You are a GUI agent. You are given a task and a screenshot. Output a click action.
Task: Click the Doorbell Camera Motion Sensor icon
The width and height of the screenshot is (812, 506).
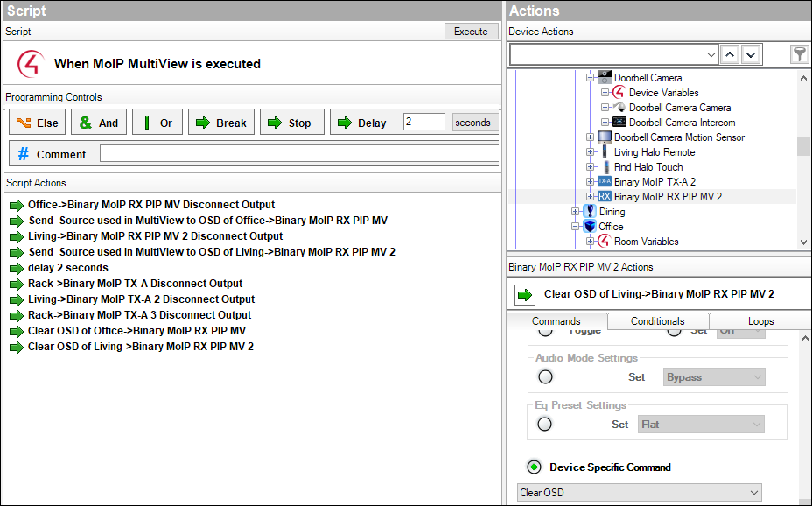(x=605, y=137)
